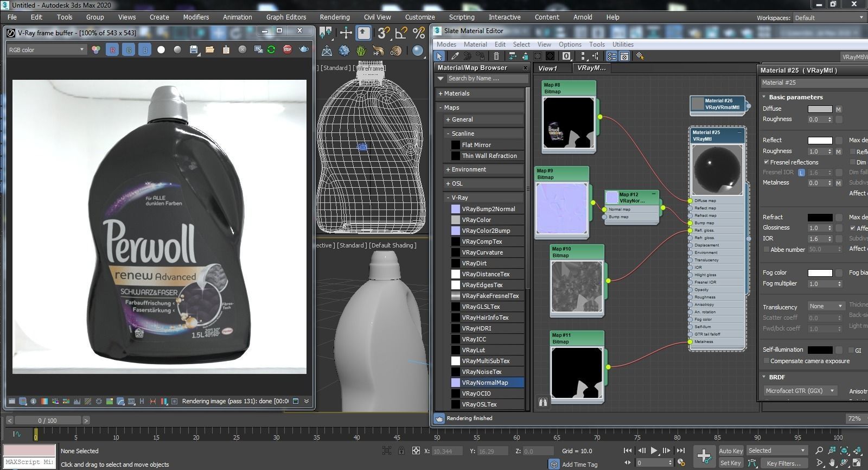The image size is (868, 470).
Task: Toggle the GI checkbox beside Self-illumination
Action: 851,350
